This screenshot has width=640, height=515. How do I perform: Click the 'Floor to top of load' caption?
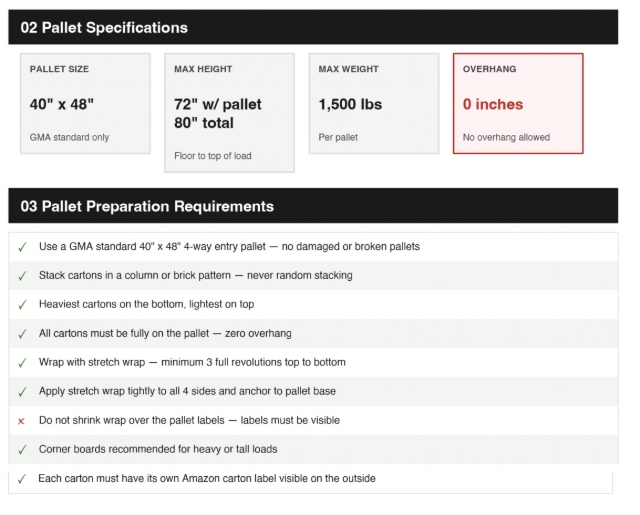(x=213, y=156)
